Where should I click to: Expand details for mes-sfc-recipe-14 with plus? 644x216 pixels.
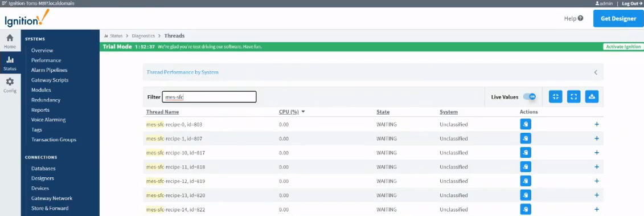(597, 209)
